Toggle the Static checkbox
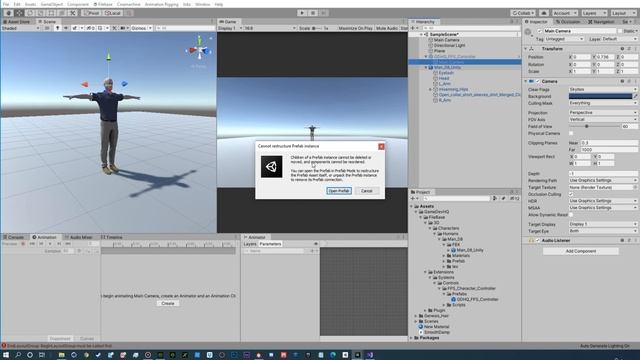This screenshot has width=640, height=360. (620, 31)
